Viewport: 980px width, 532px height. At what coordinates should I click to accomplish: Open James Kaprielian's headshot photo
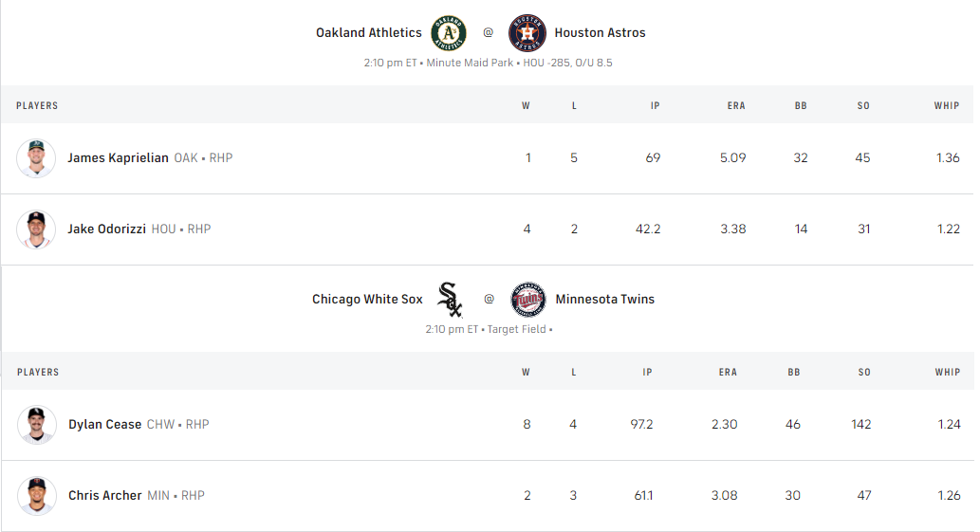(36, 158)
